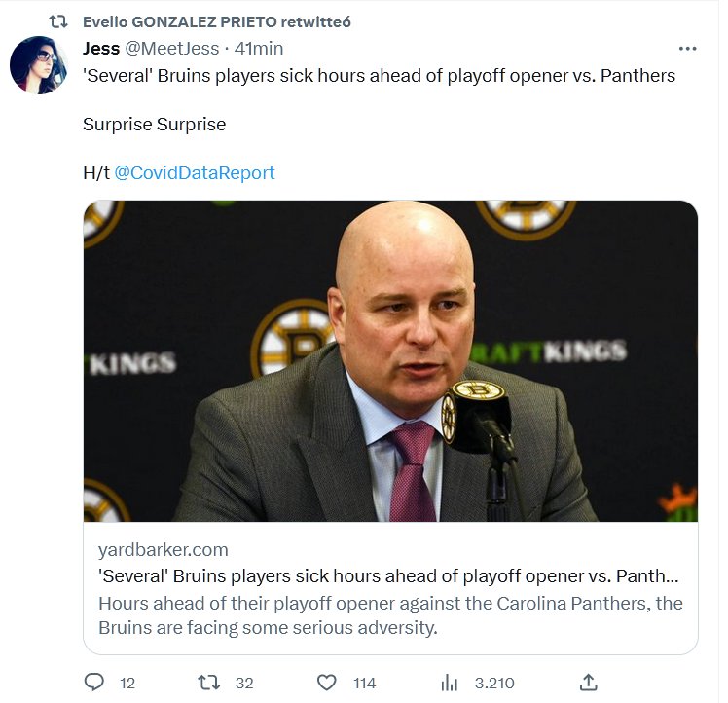
Task: Click the display name Jess
Action: pos(101,49)
